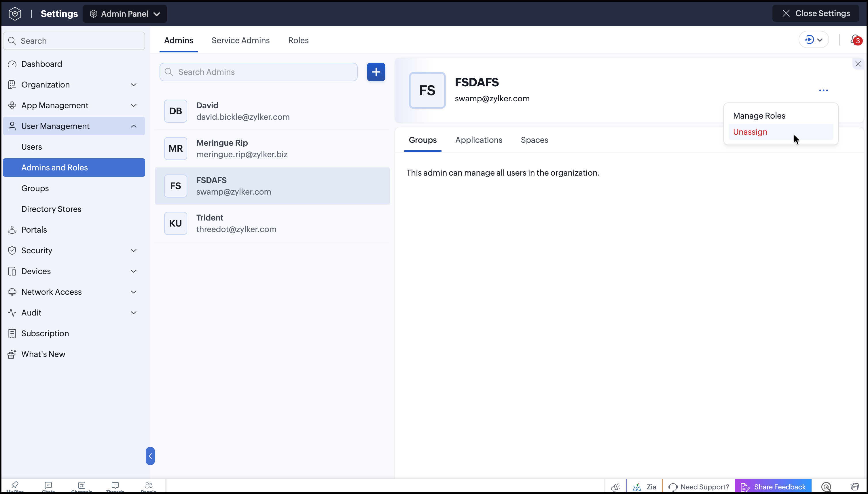Open What's New in the sidebar
This screenshot has width=868, height=494.
pyautogui.click(x=74, y=354)
